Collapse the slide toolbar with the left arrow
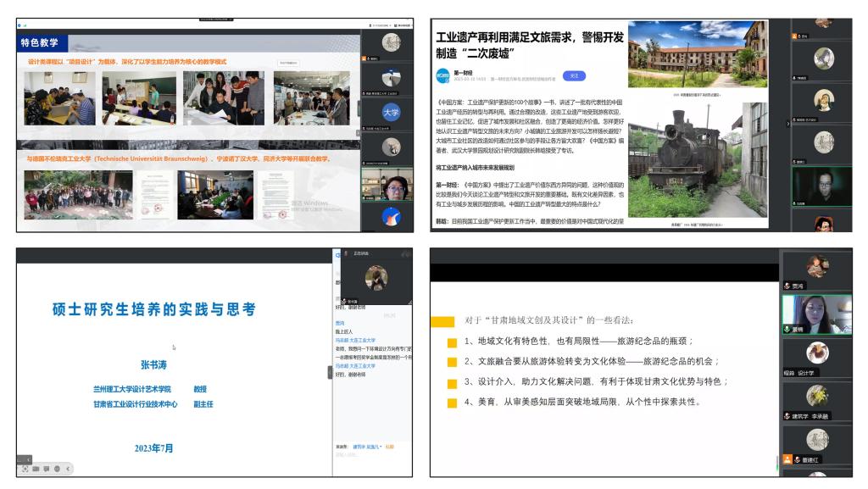The height and width of the screenshot is (489, 868). [x=68, y=469]
